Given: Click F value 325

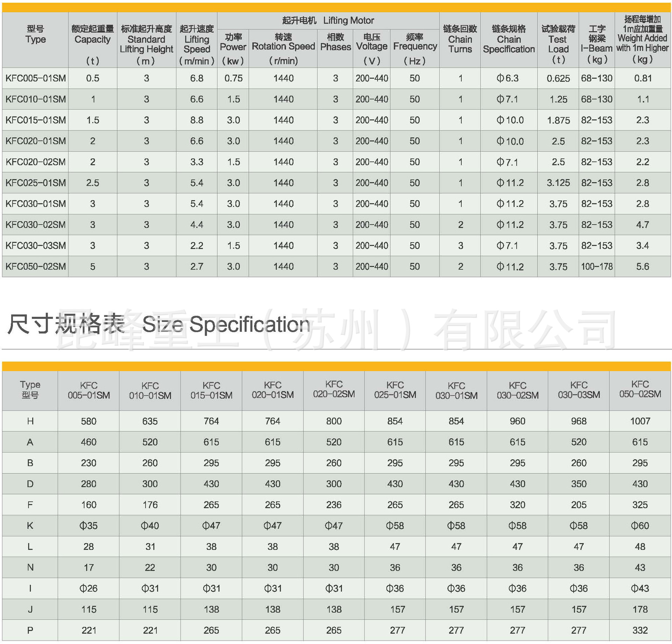Looking at the screenshot, I should pyautogui.click(x=640, y=505).
